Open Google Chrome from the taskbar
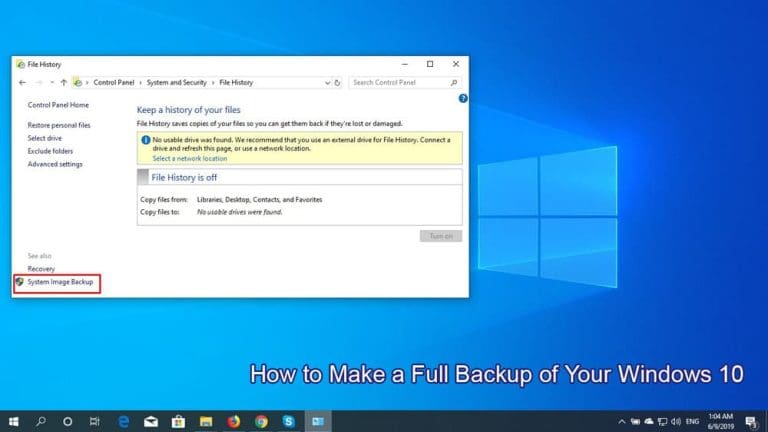The height and width of the screenshot is (432, 768). pos(261,422)
